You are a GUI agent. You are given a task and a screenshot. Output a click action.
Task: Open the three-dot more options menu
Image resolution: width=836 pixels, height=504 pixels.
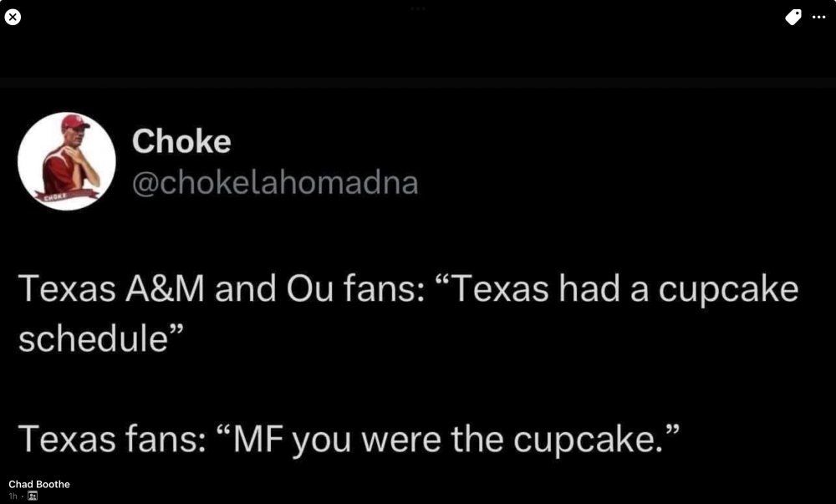click(818, 18)
